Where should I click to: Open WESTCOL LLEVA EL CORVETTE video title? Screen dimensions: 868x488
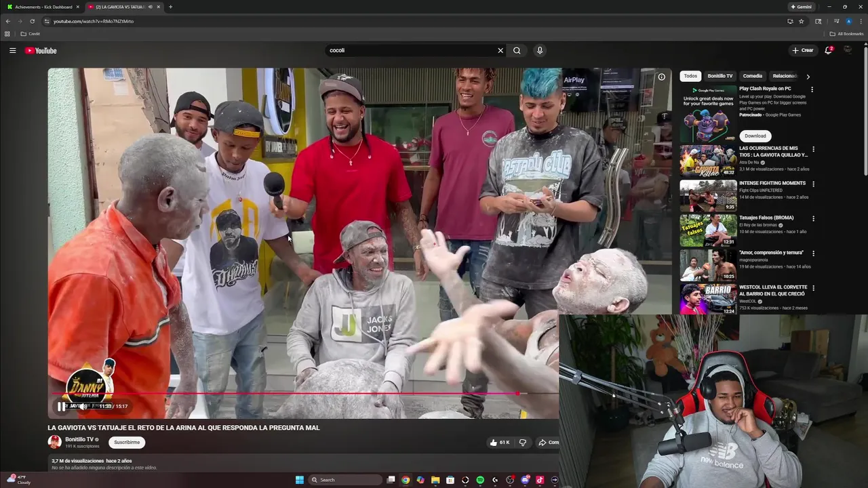[x=772, y=290]
